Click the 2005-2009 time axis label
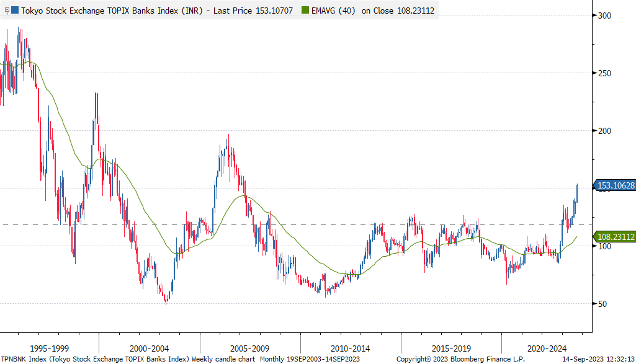 (x=249, y=348)
